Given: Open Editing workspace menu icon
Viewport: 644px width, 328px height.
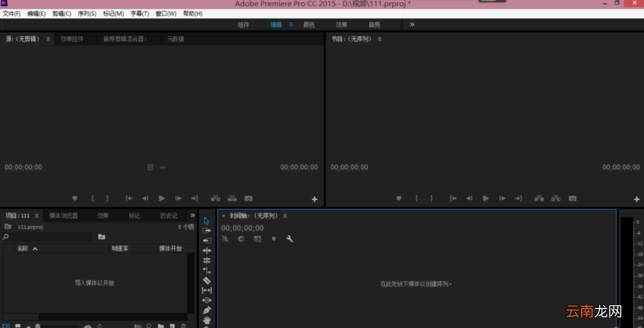Looking at the screenshot, I should 291,24.
